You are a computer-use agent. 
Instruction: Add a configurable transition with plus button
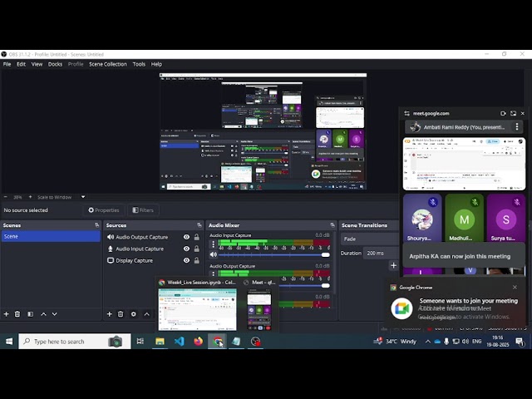pyautogui.click(x=393, y=265)
